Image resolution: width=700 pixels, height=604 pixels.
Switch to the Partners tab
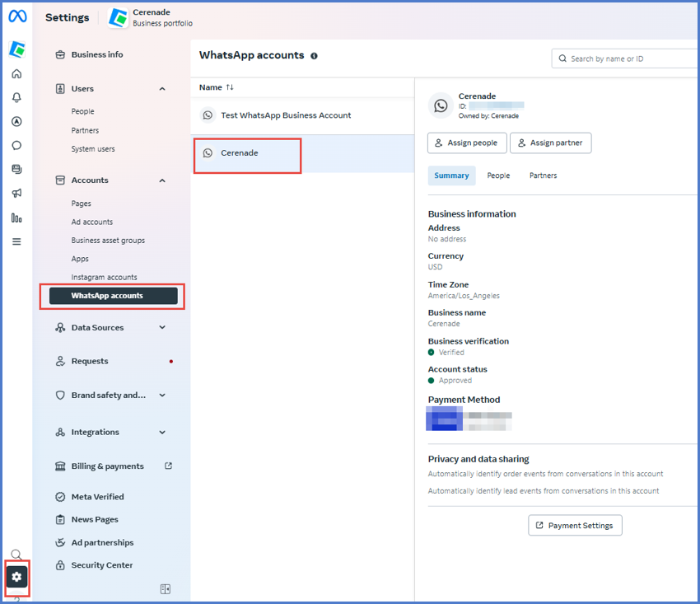pyautogui.click(x=543, y=176)
